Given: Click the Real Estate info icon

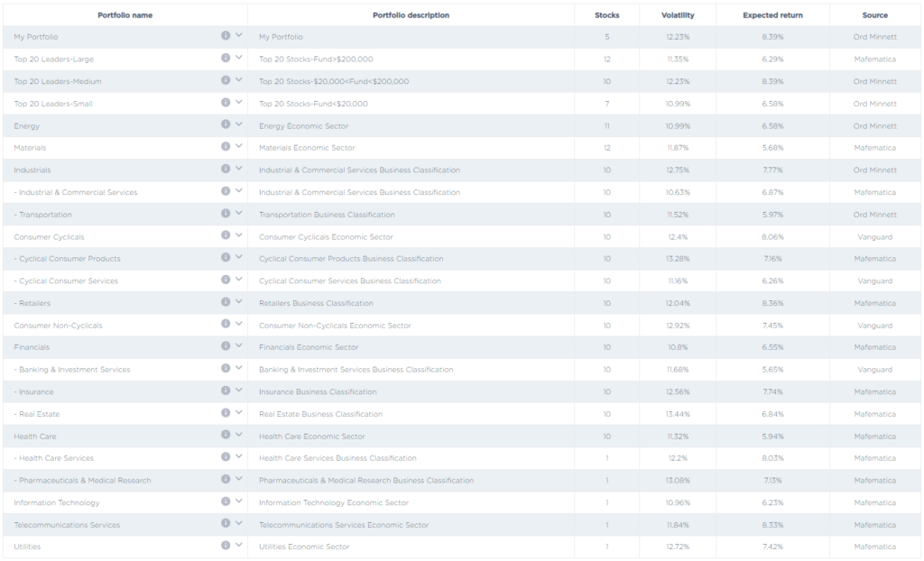Looking at the screenshot, I should pyautogui.click(x=226, y=412).
